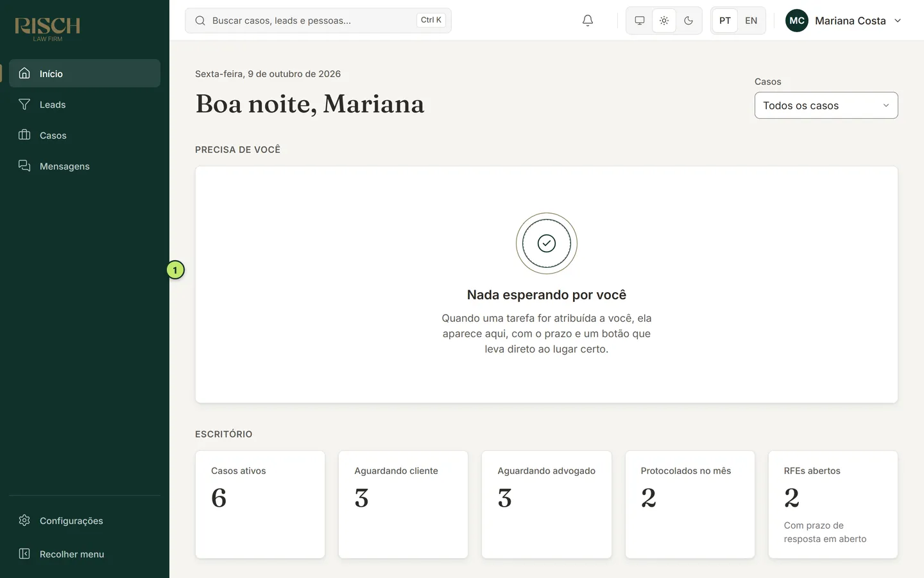Switch language to PT
This screenshot has width=924, height=578.
click(x=725, y=21)
